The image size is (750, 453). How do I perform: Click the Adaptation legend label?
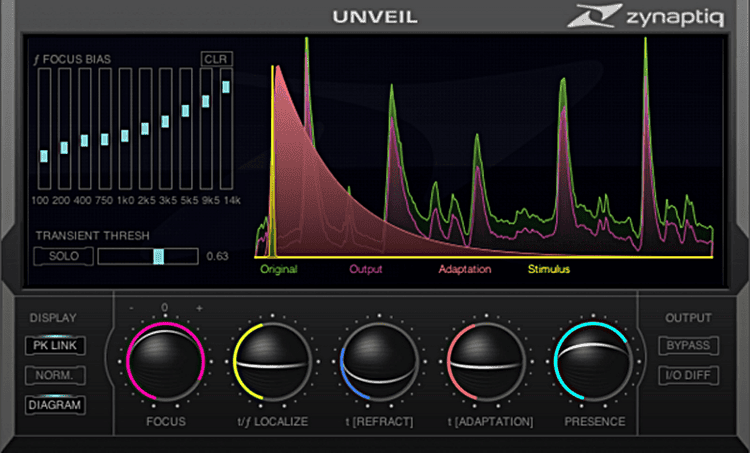464,269
